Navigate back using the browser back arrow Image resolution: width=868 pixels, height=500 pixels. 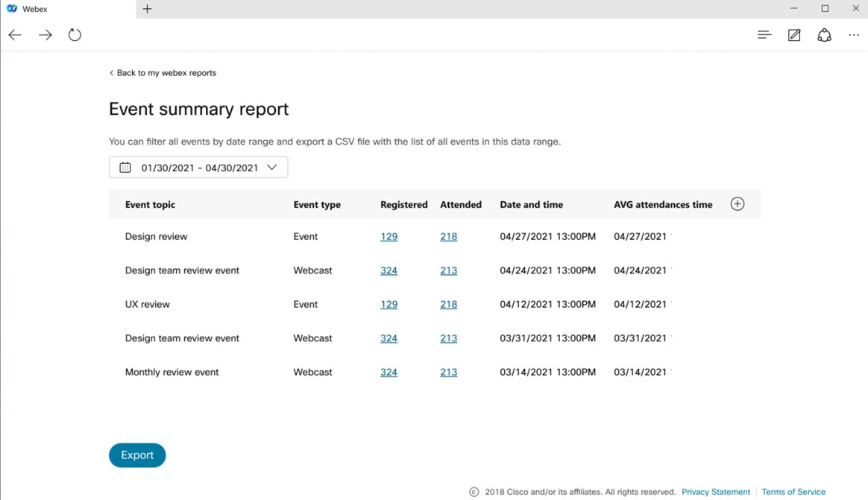coord(15,34)
